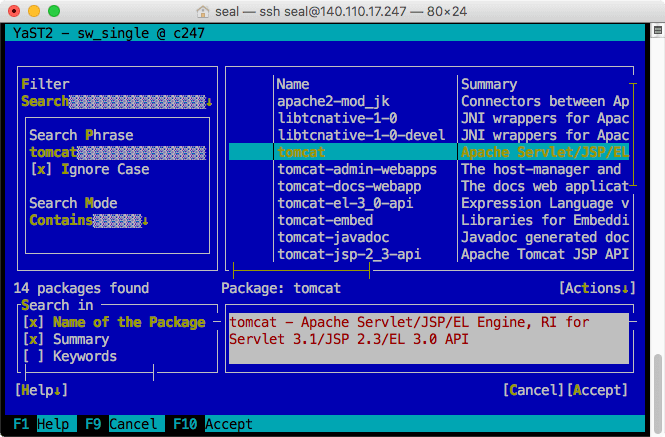Expand the Search Mode Contains dropdown
Viewport: 665px width, 437px height.
[x=89, y=220]
